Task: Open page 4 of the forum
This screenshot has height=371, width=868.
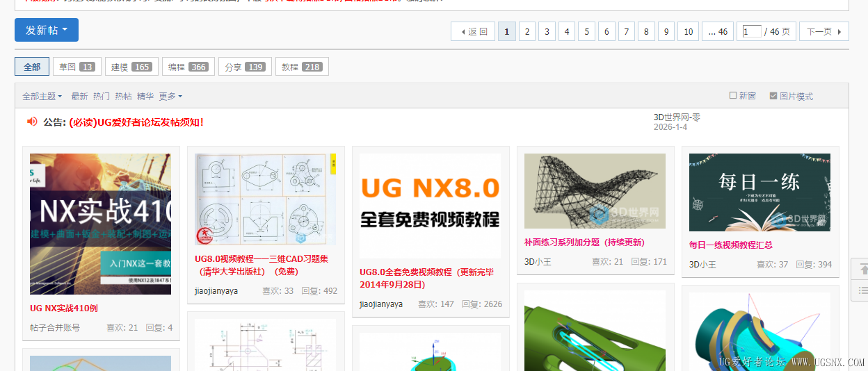Action: tap(567, 31)
